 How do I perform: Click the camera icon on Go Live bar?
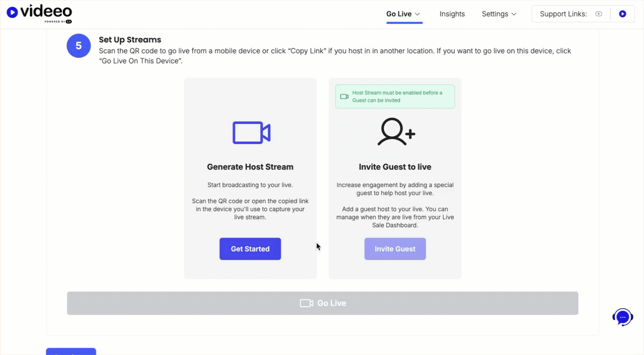click(306, 303)
